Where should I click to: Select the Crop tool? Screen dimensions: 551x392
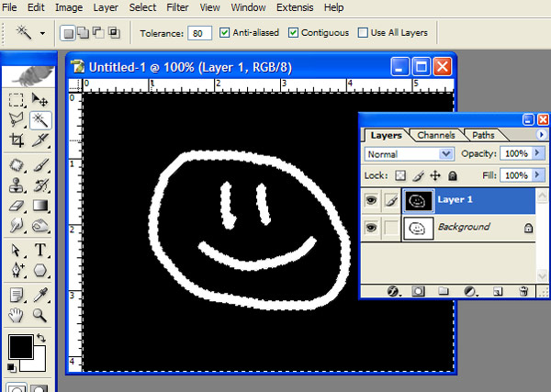tap(17, 140)
